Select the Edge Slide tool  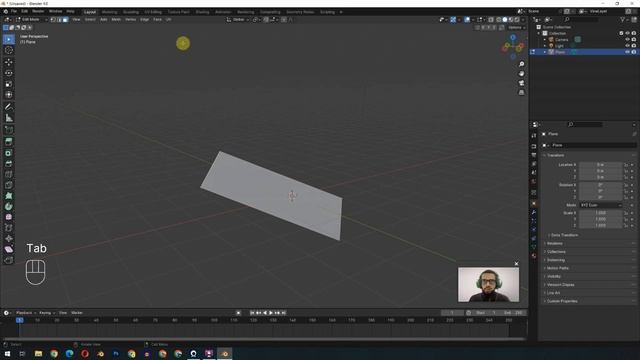point(9,228)
